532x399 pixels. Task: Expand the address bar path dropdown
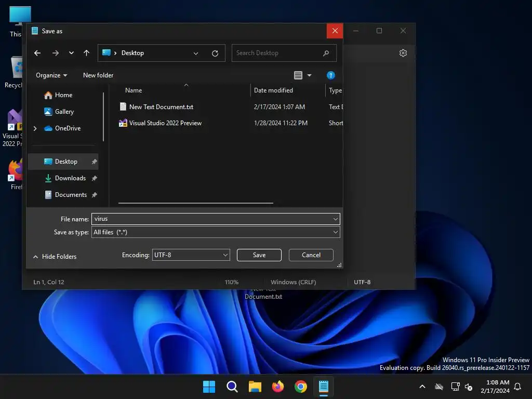[x=196, y=54]
